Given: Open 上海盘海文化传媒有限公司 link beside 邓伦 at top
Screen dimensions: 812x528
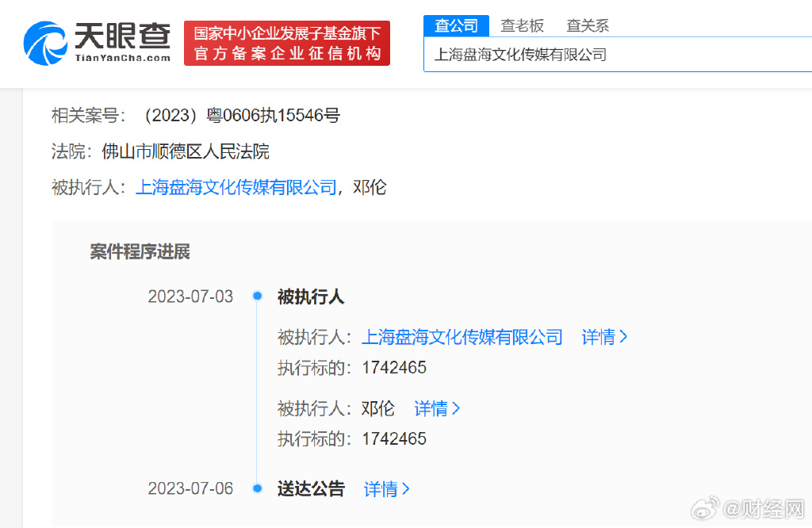Looking at the screenshot, I should click(236, 188).
